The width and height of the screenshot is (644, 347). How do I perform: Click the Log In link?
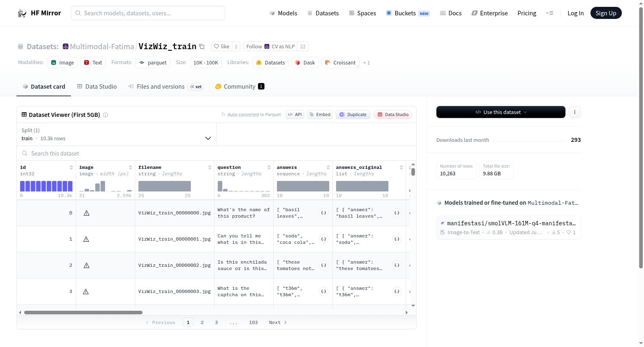click(576, 13)
